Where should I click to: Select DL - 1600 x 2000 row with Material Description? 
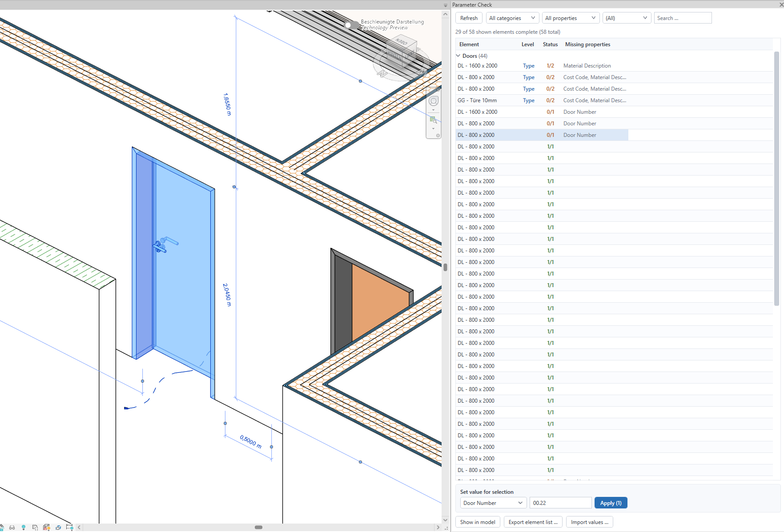tap(615, 66)
